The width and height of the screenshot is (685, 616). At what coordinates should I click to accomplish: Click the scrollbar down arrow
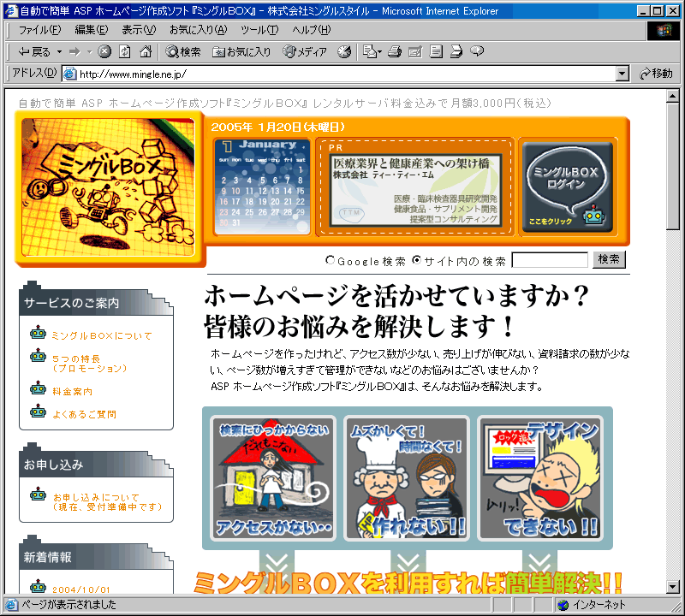(x=673, y=587)
